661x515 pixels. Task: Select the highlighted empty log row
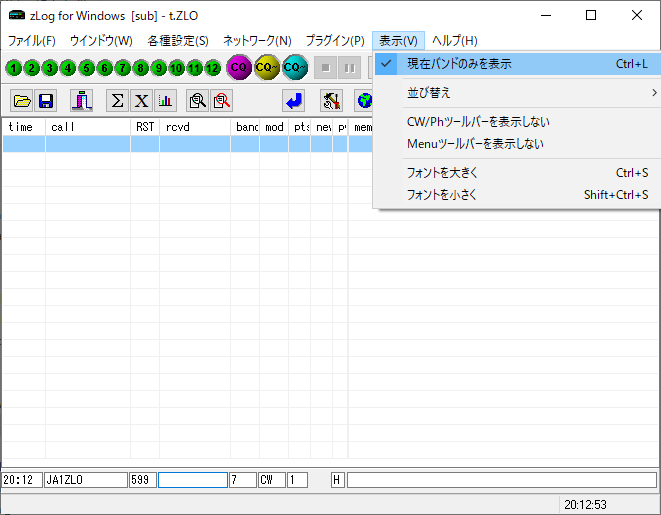188,144
